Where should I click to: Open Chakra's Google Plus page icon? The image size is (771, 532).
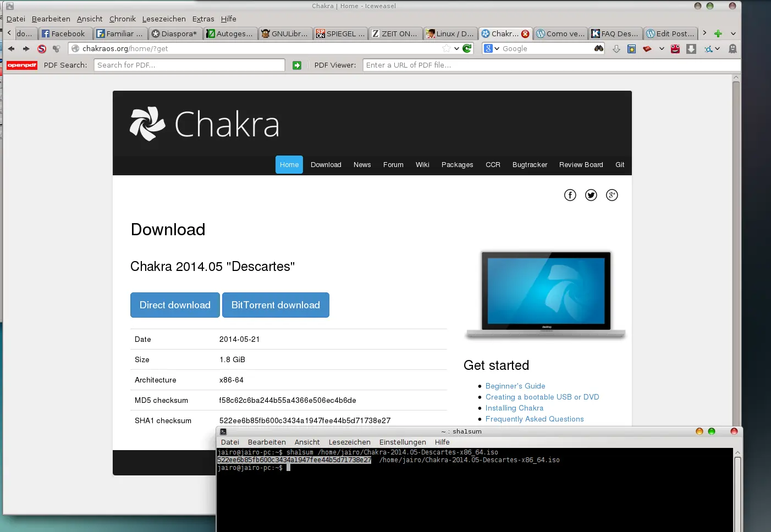612,195
